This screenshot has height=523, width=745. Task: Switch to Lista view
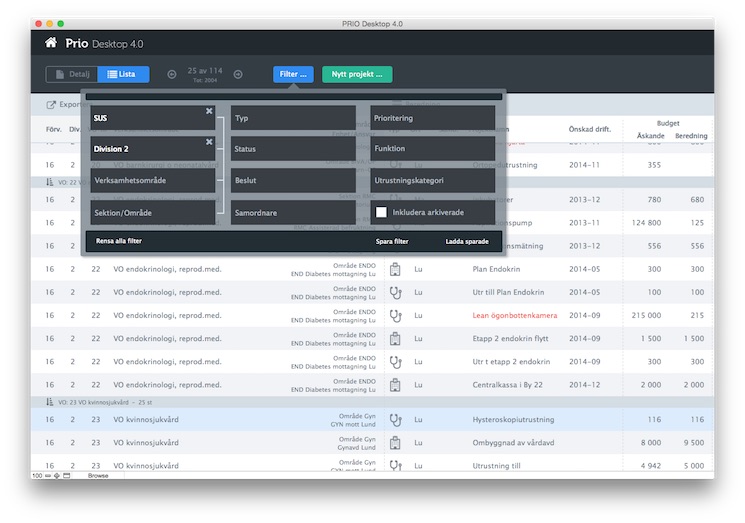(x=123, y=74)
